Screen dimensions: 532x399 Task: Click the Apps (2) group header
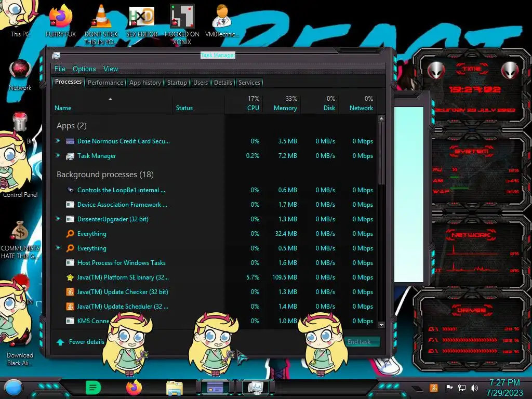(72, 126)
